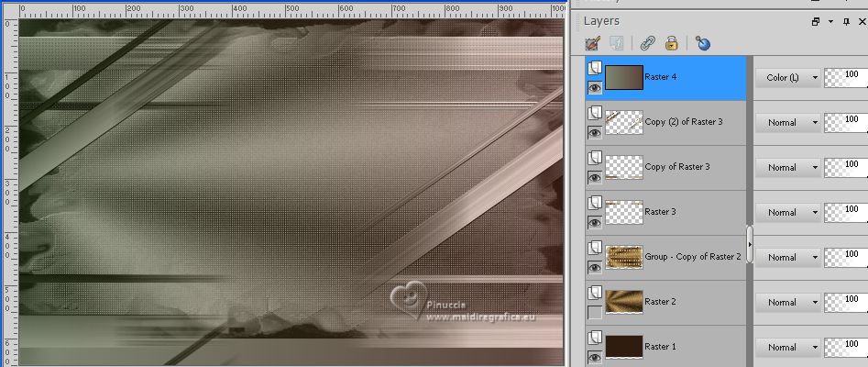The height and width of the screenshot is (367, 868).
Task: Hide the Raster 4 layer
Action: (595, 87)
